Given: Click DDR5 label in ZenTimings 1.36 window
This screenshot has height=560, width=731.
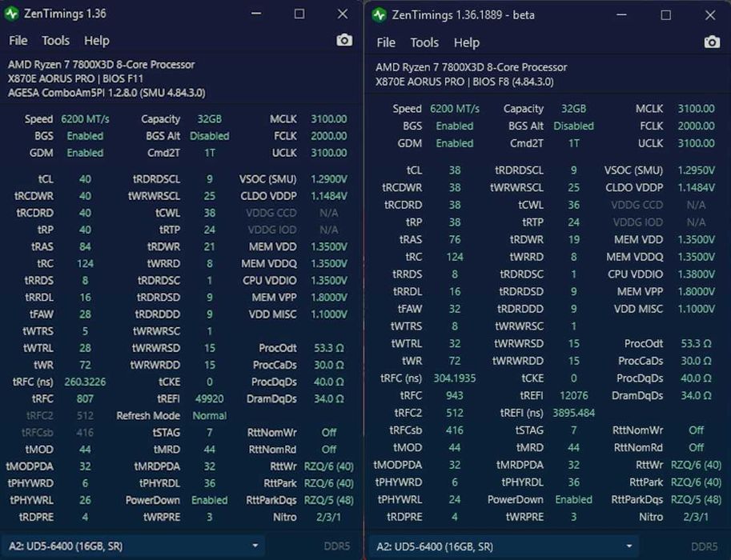Looking at the screenshot, I should (336, 546).
